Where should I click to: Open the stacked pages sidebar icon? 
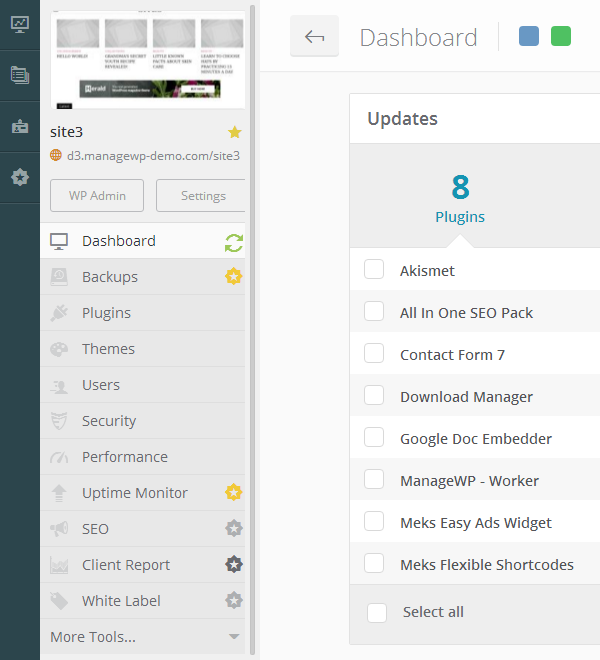pos(20,75)
